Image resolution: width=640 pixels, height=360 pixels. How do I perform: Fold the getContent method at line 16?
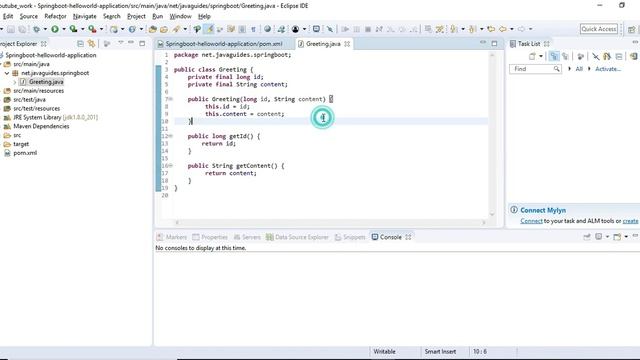point(171,166)
